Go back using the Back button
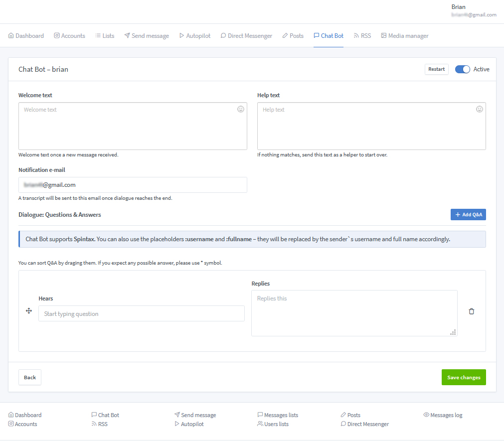 [30, 377]
